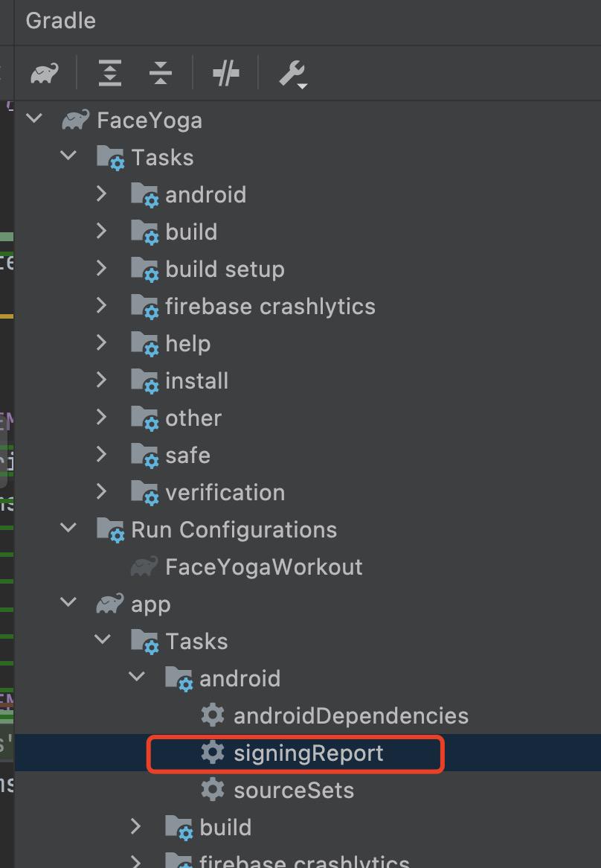Expand the build group under app Tasks
Screen dimensions: 601x868
(x=135, y=826)
